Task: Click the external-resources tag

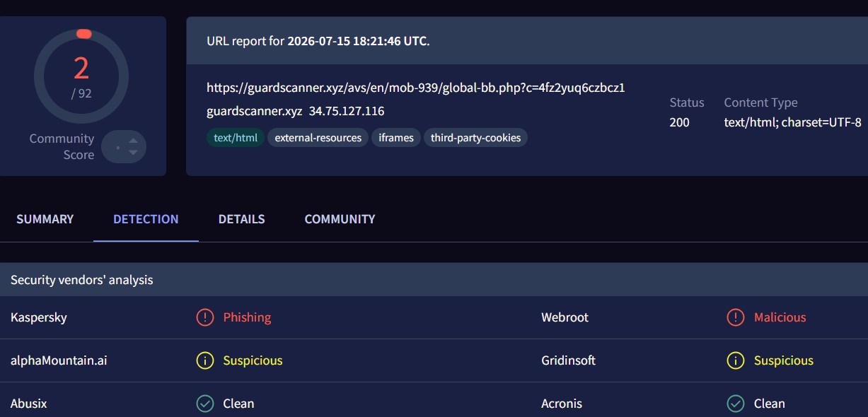Action: click(x=318, y=138)
